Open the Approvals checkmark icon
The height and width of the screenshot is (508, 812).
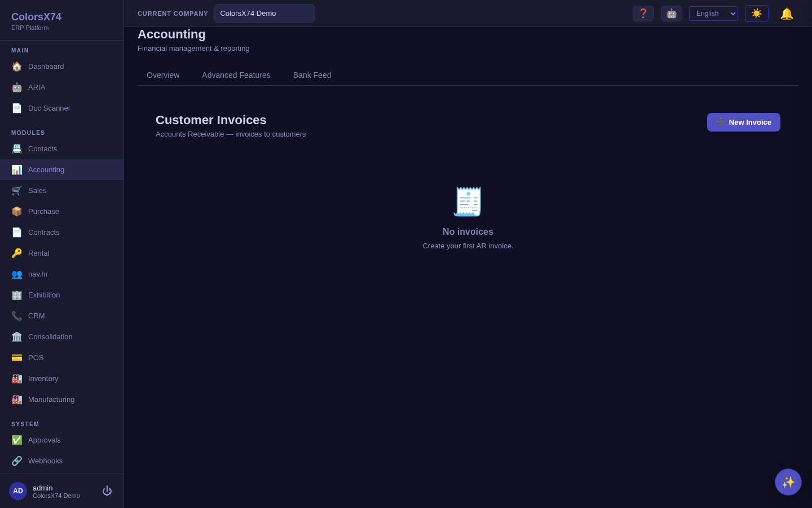[17, 440]
